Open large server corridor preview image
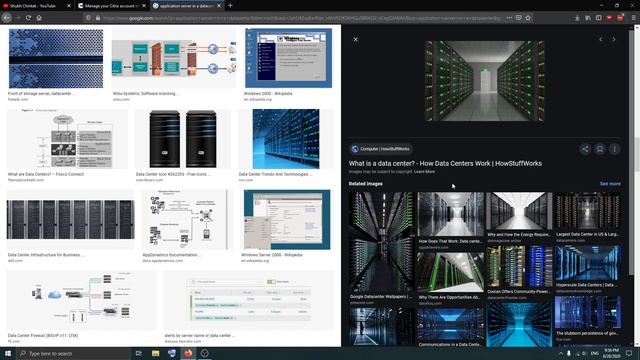This screenshot has height=360, width=640. pos(484,81)
